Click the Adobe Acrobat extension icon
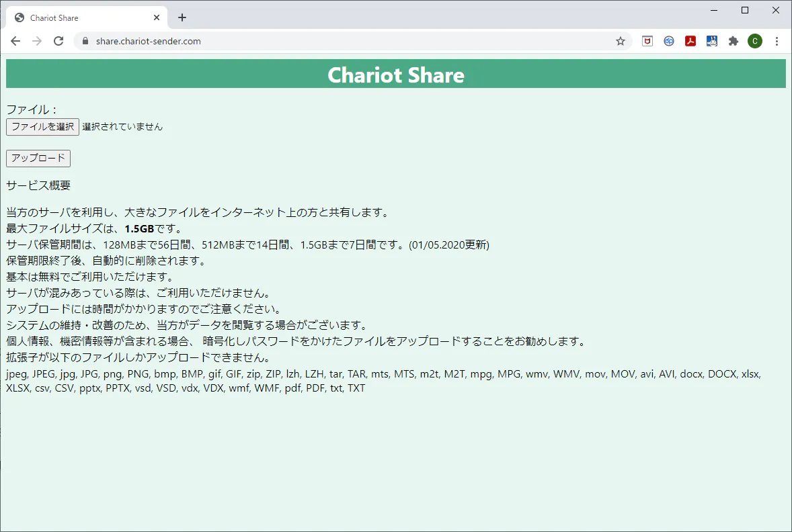Screen dimensions: 792x532 tap(690, 41)
